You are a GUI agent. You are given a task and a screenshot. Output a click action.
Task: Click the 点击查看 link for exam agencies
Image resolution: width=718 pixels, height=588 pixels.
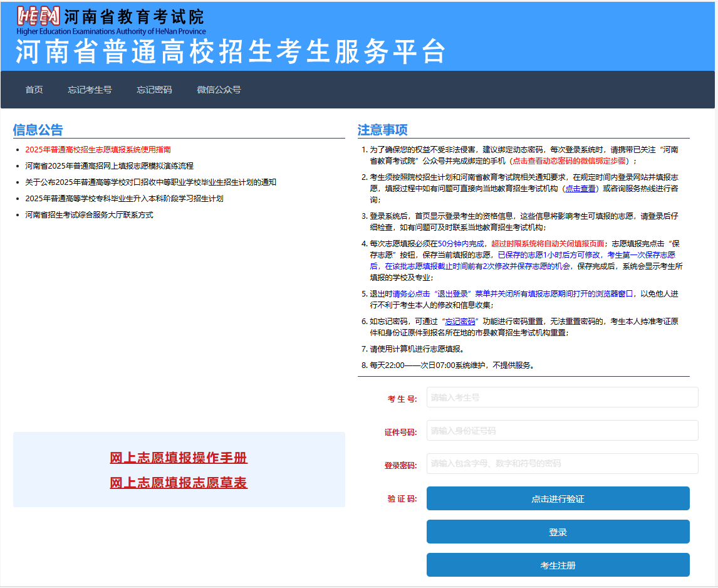pyautogui.click(x=580, y=189)
